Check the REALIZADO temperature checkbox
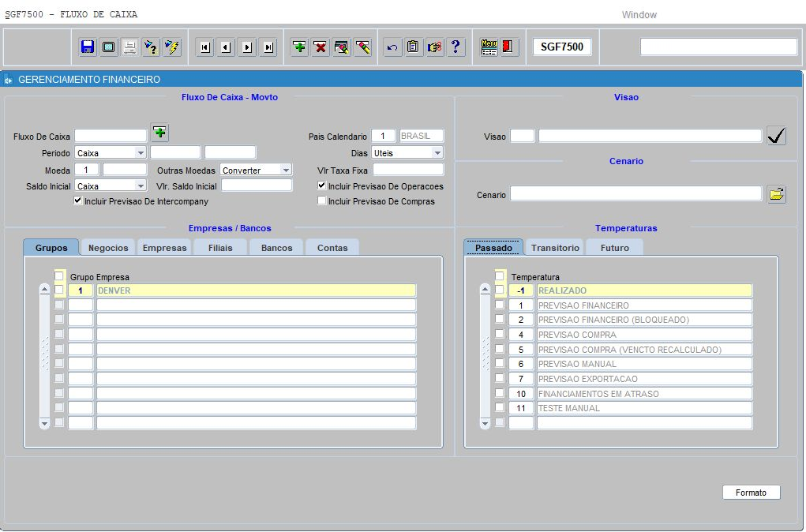This screenshot has height=532, width=806. (499, 290)
